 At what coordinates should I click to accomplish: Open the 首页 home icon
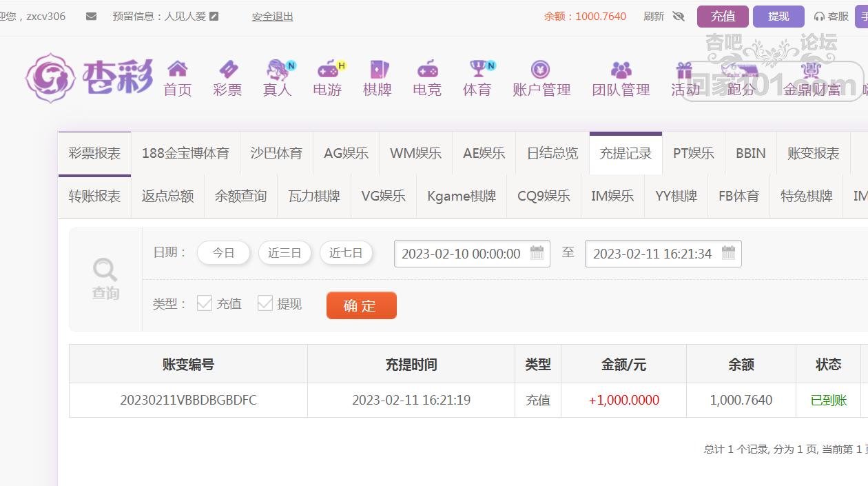[178, 69]
